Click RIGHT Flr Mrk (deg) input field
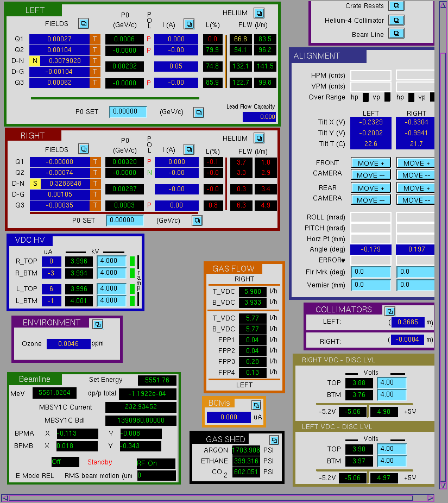 415,272
